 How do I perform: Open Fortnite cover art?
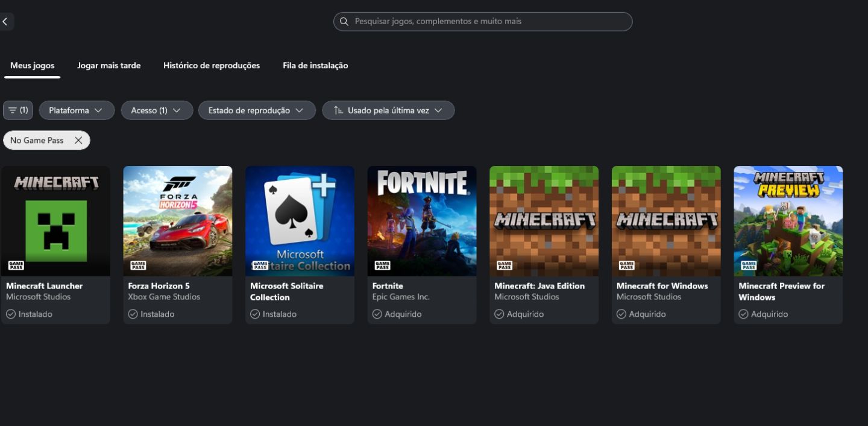[422, 221]
